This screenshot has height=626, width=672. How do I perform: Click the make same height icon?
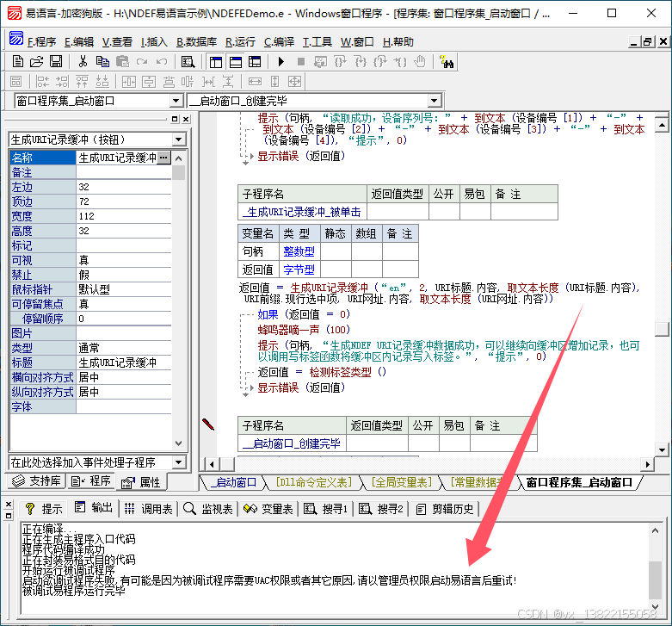click(x=274, y=82)
